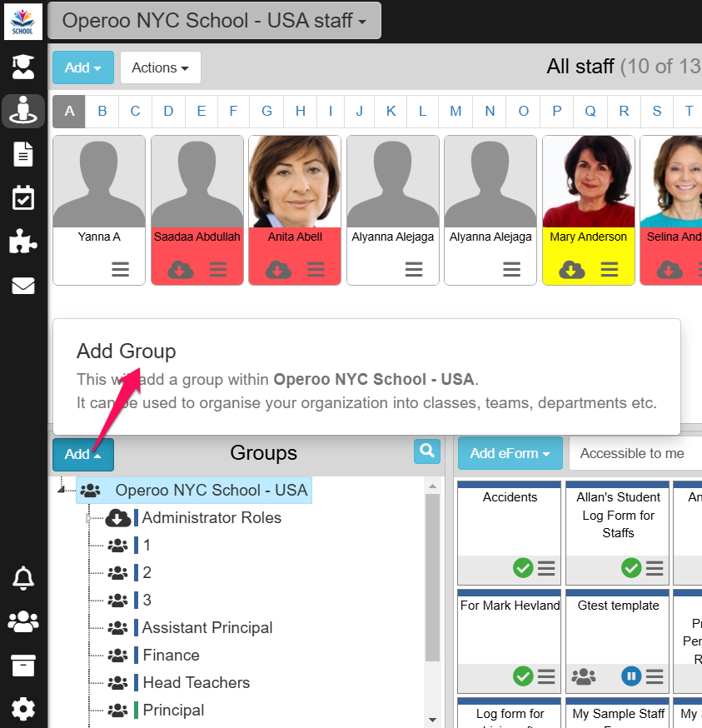Filter staff by letter A
Image resolution: width=702 pixels, height=728 pixels.
[x=69, y=112]
